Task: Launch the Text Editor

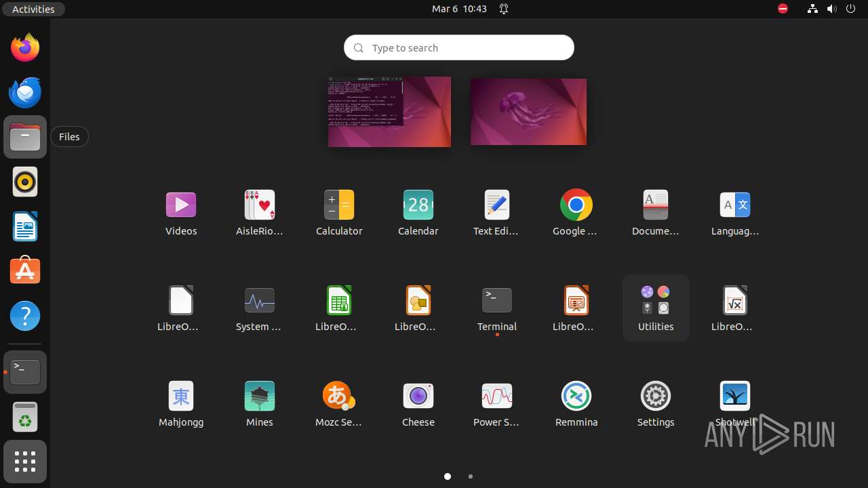Action: (497, 213)
